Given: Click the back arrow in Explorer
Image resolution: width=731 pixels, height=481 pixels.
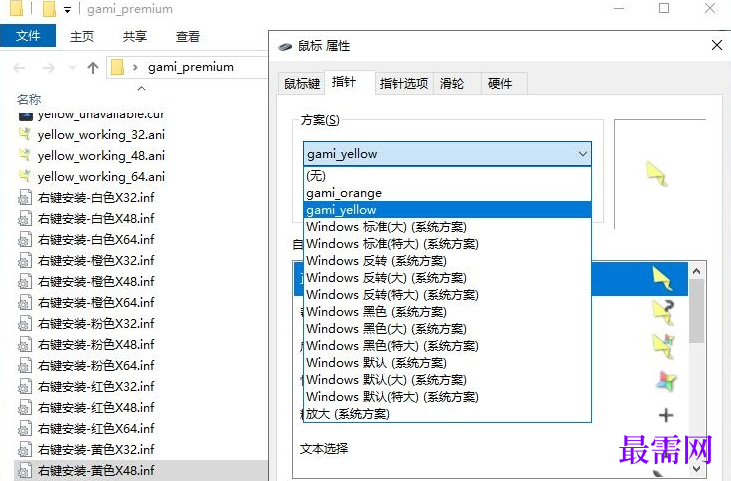Looking at the screenshot, I should coord(19,68).
